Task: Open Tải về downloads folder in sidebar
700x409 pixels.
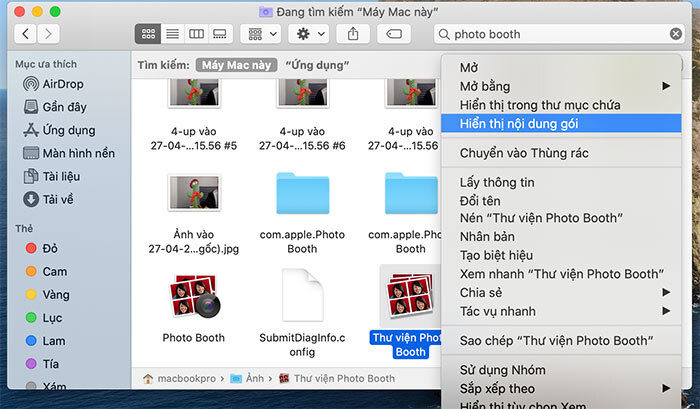Action: pos(57,199)
